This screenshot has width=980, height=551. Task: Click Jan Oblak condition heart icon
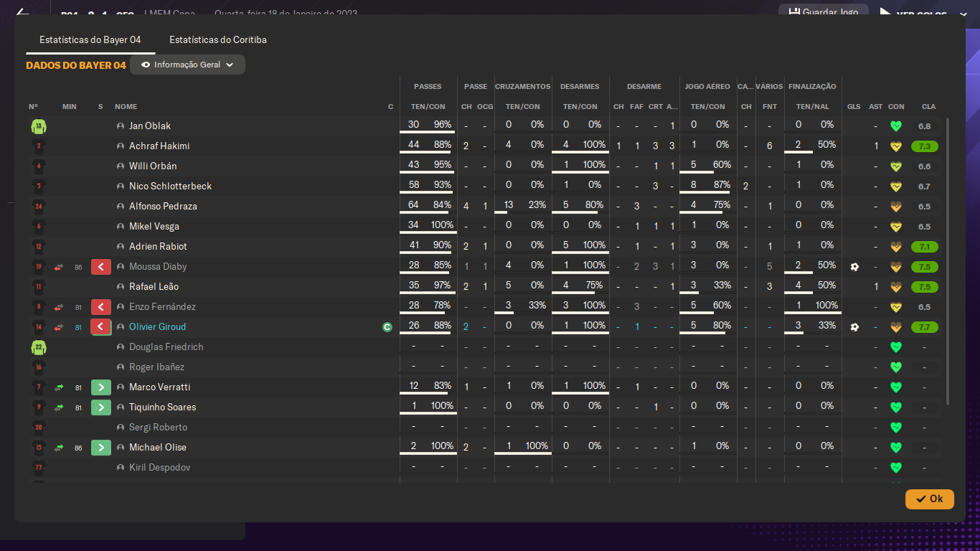pos(895,126)
